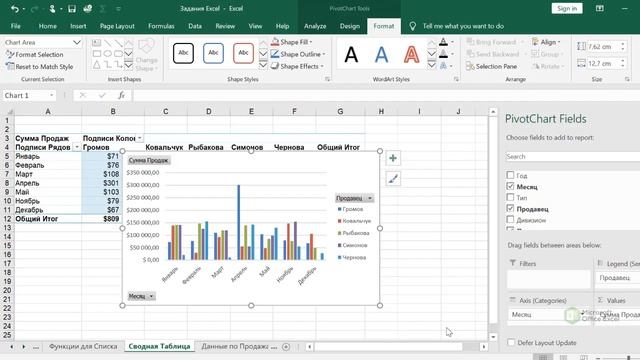This screenshot has height=360, width=640.
Task: Click the Format Selection button label
Action: tap(39, 54)
